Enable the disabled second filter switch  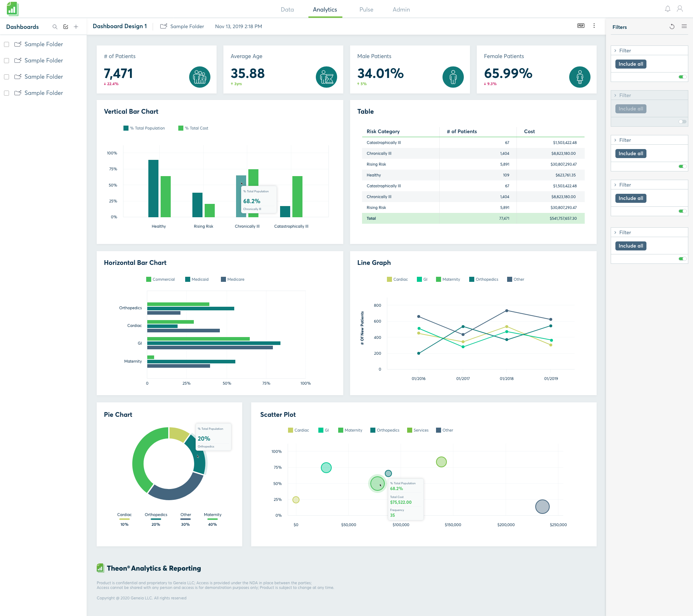point(682,122)
